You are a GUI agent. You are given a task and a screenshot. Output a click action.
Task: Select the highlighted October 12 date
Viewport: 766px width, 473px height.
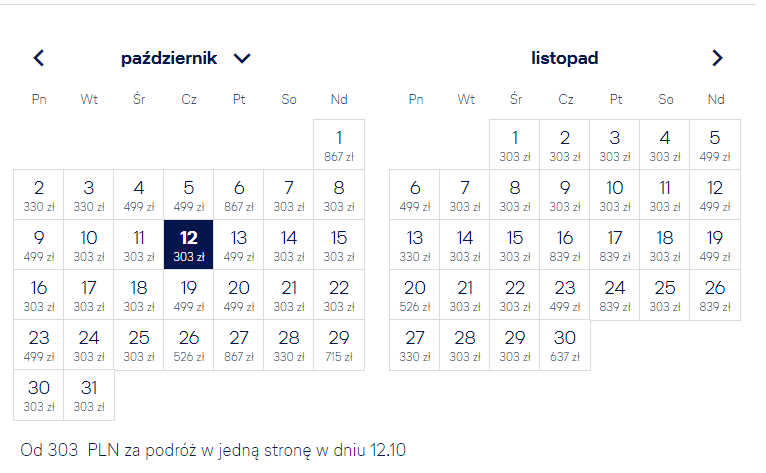[189, 244]
